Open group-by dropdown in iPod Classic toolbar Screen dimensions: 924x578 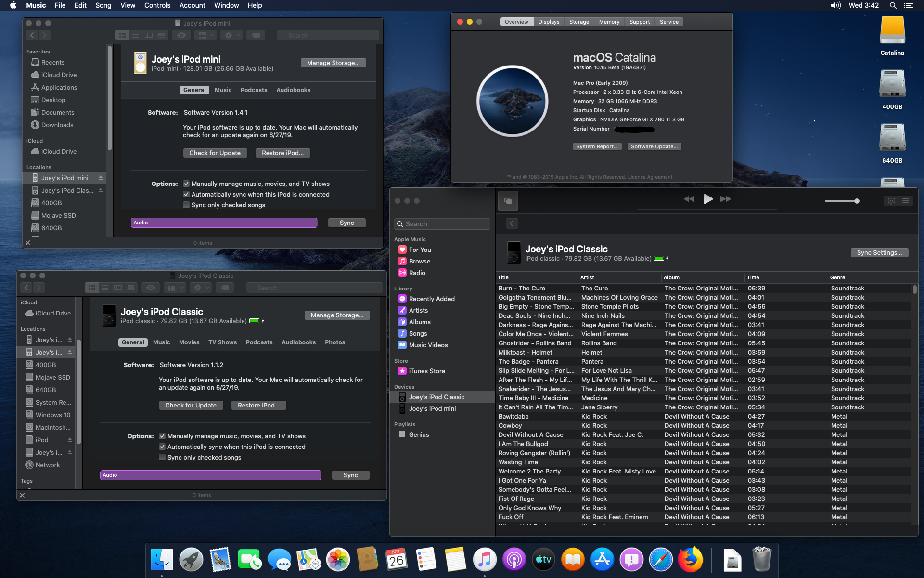175,288
